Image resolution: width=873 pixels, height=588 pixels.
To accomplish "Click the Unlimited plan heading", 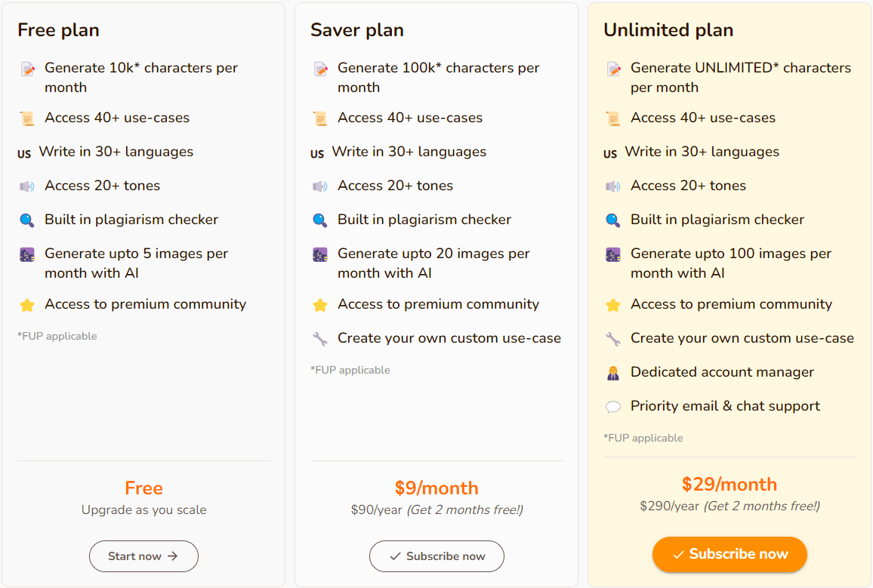I will pos(668,30).
